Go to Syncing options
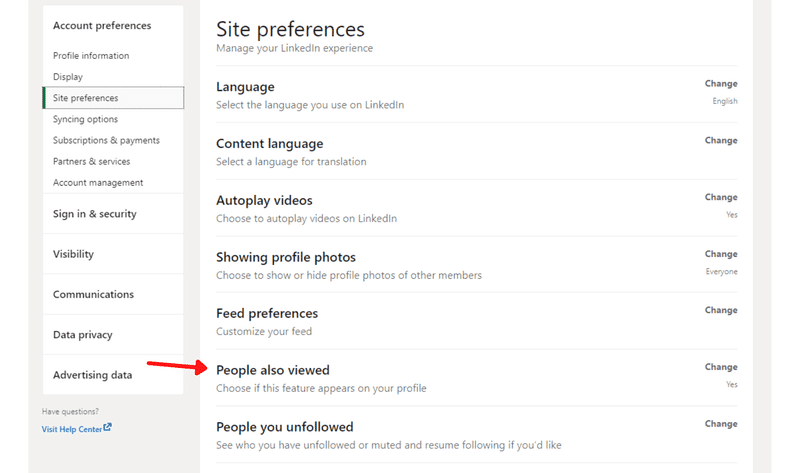Image resolution: width=800 pixels, height=473 pixels. (x=85, y=119)
